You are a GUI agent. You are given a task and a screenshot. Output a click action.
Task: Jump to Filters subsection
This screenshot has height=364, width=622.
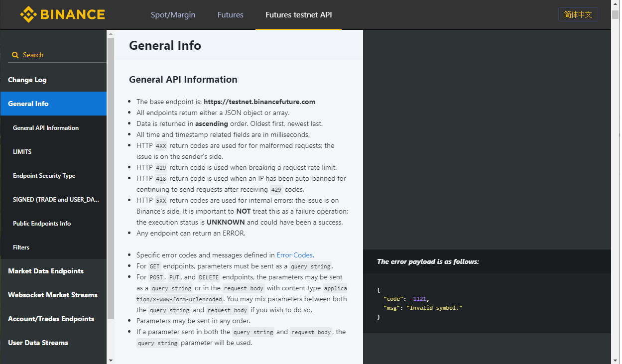click(21, 247)
